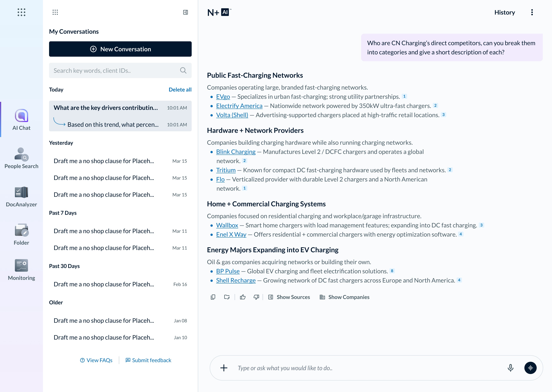Click the Electrify America link
Screen dimensions: 552x392
pyautogui.click(x=239, y=106)
